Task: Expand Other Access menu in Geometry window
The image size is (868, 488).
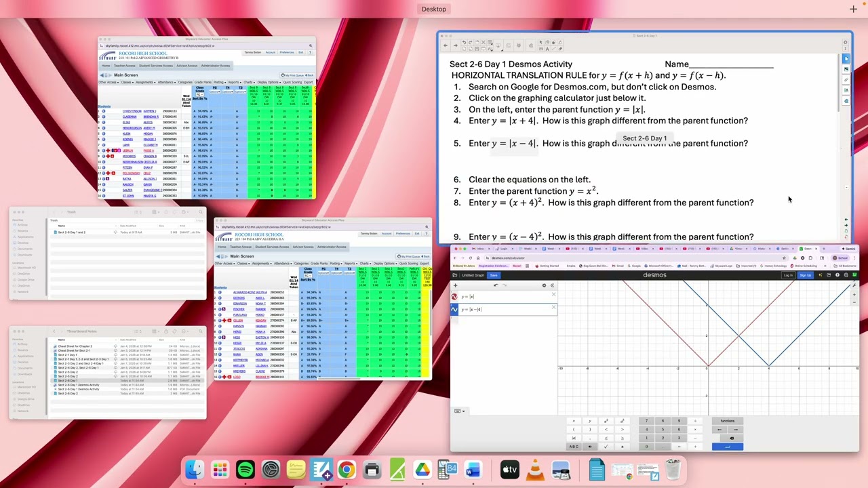Action: pyautogui.click(x=107, y=83)
